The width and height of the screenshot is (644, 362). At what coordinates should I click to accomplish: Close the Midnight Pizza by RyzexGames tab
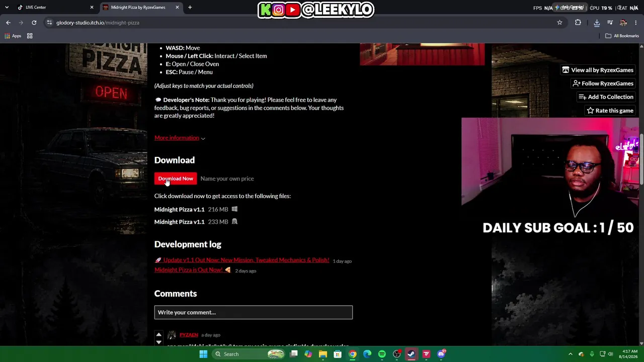(x=177, y=8)
